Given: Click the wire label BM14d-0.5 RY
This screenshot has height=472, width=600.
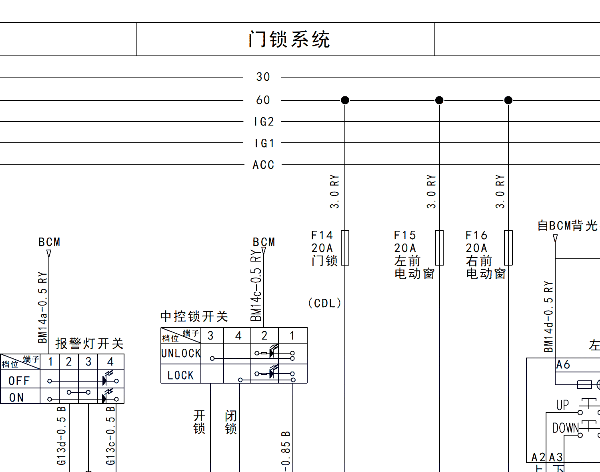Looking at the screenshot, I should [548, 316].
